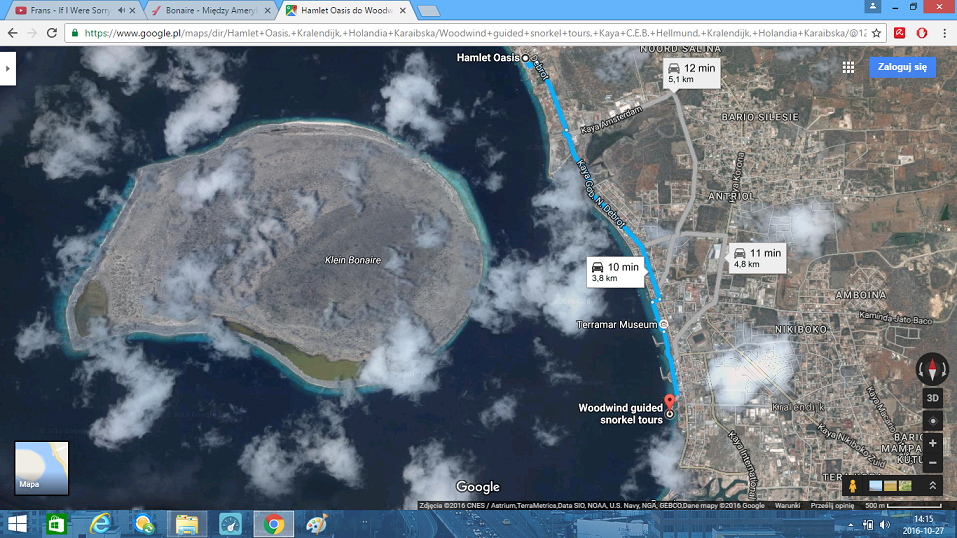957x538 pixels.
Task: Switch to the Bonaire - Między Ameryk tab
Action: pos(211,10)
